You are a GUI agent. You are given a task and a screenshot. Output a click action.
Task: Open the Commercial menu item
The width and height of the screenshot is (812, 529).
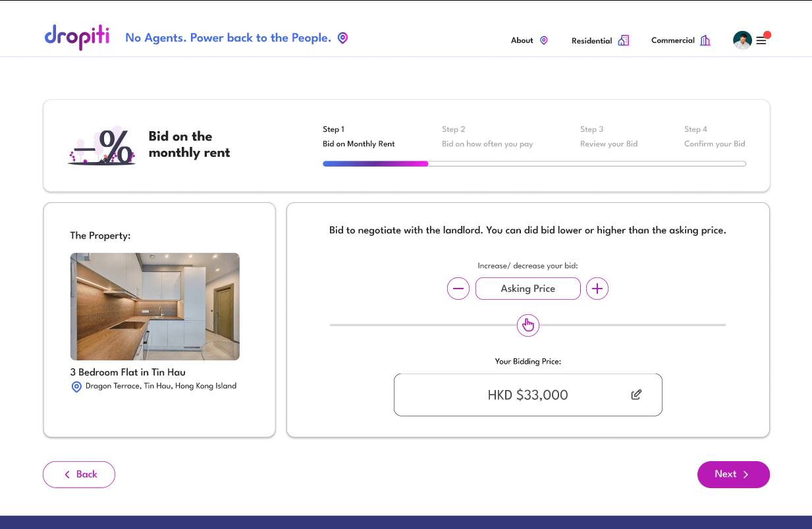[672, 41]
